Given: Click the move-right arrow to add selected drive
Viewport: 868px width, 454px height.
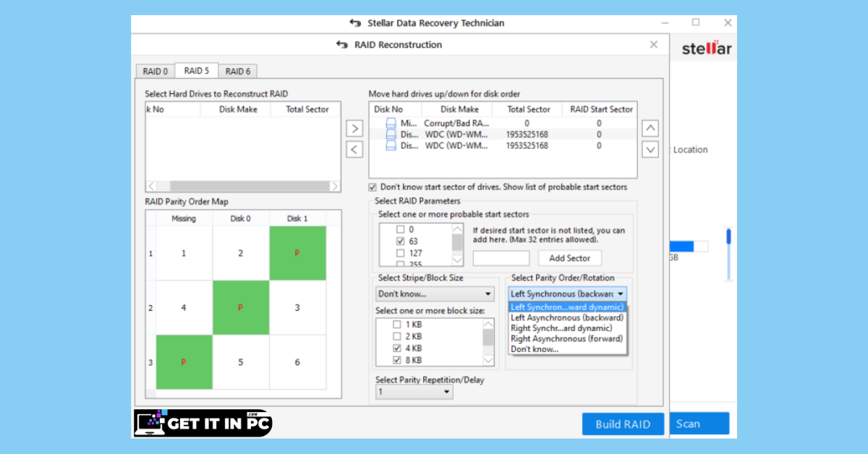Looking at the screenshot, I should click(354, 129).
